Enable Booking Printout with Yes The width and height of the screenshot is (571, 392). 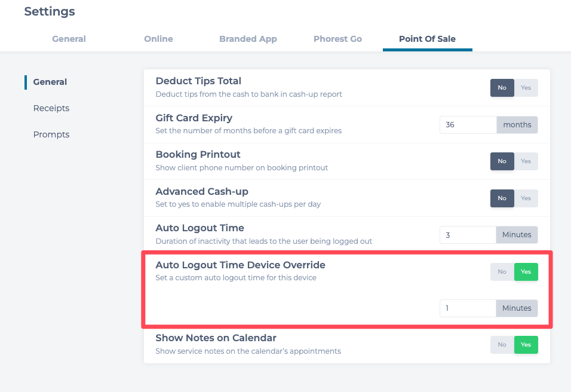[x=526, y=161]
